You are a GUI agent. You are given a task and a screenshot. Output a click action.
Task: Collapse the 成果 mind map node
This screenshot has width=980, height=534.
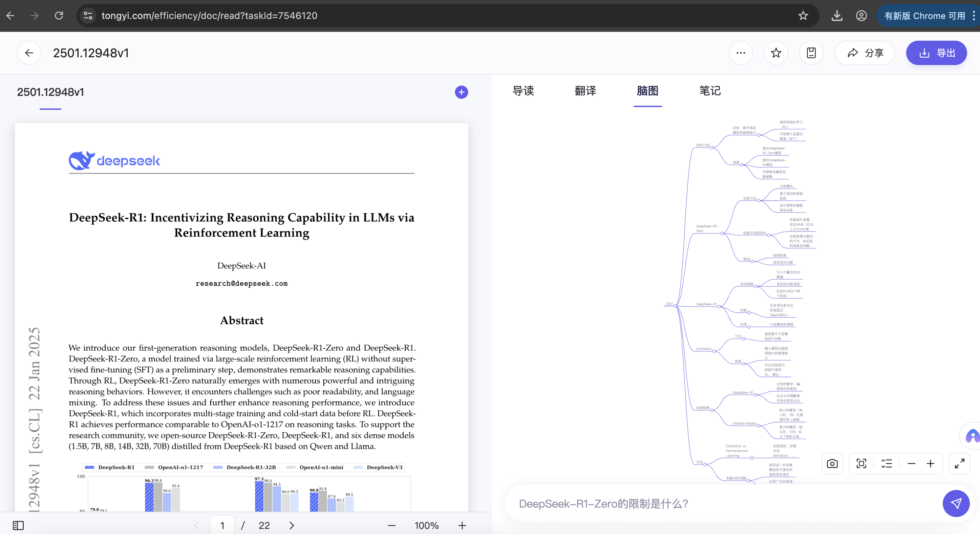[742, 165]
